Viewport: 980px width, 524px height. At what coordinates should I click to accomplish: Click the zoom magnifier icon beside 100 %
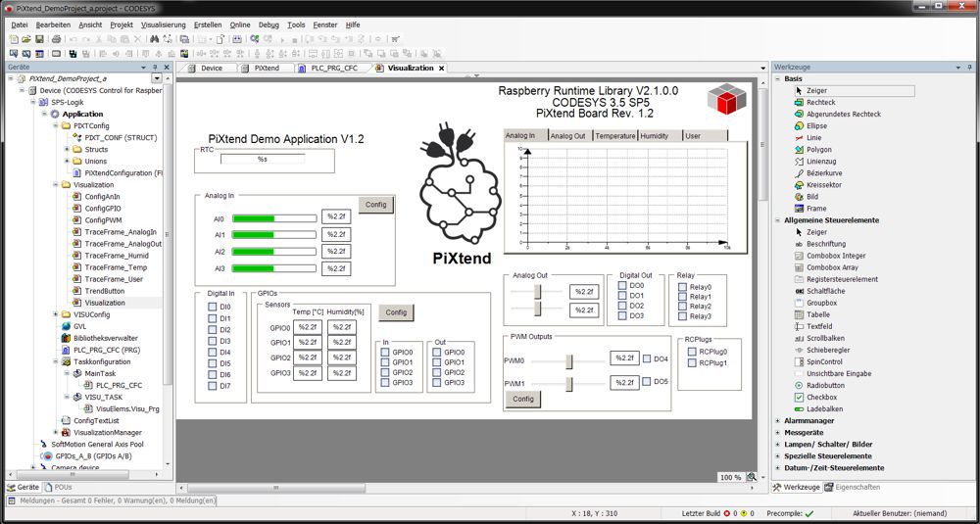752,477
